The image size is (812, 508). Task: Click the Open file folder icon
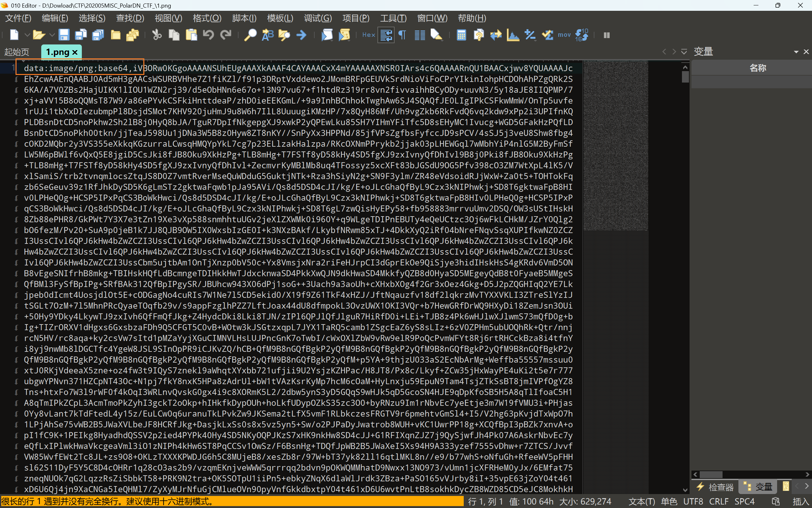[x=39, y=35]
